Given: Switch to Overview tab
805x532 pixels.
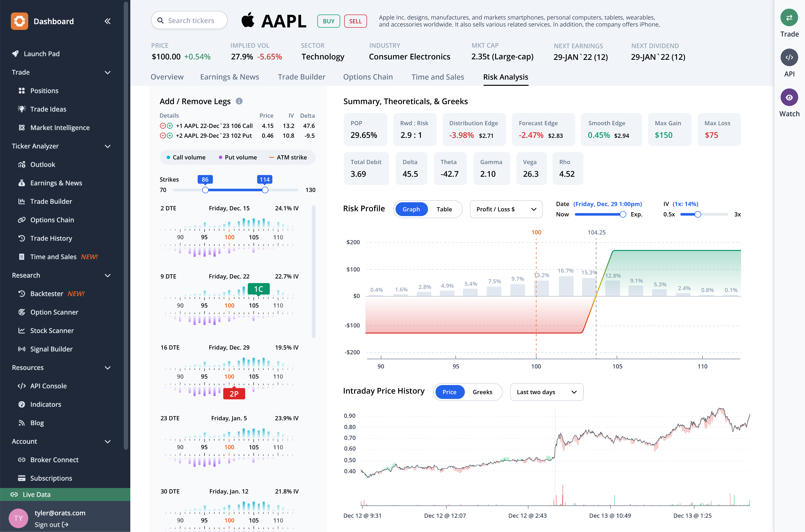Looking at the screenshot, I should point(167,77).
